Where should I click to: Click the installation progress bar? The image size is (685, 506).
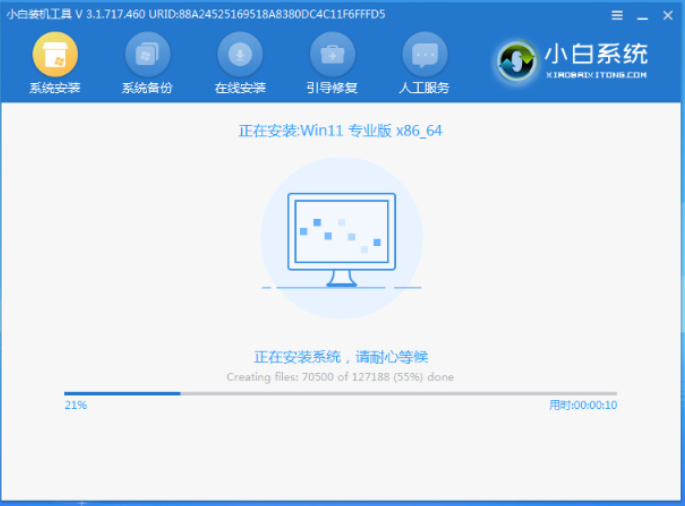340,394
